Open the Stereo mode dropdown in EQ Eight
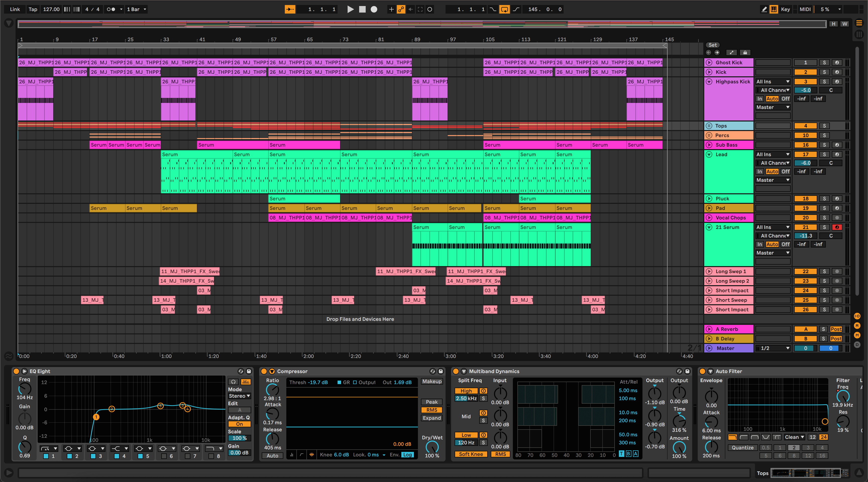 coord(239,396)
